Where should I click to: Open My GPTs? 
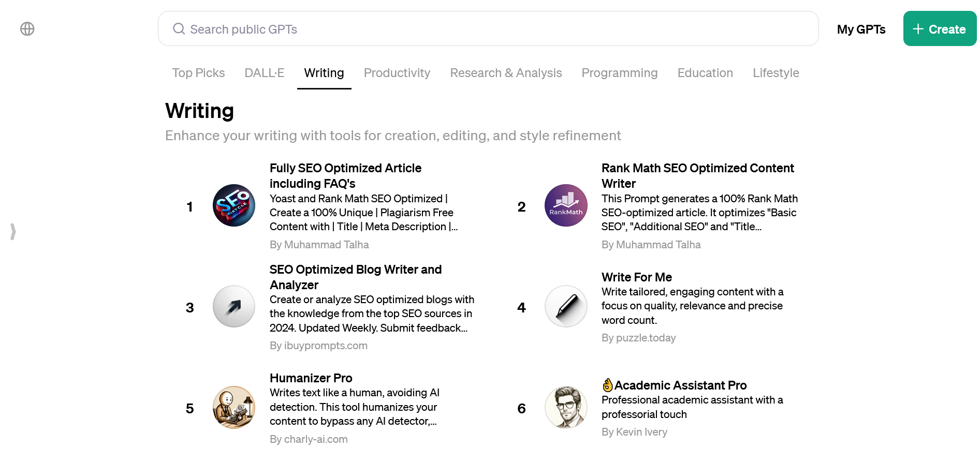tap(861, 29)
